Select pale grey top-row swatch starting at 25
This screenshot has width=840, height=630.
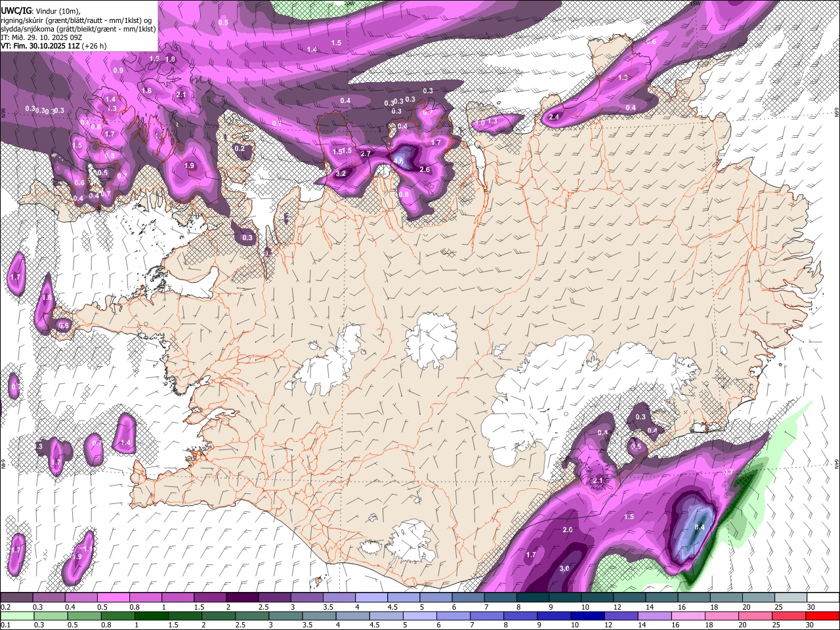point(791,597)
